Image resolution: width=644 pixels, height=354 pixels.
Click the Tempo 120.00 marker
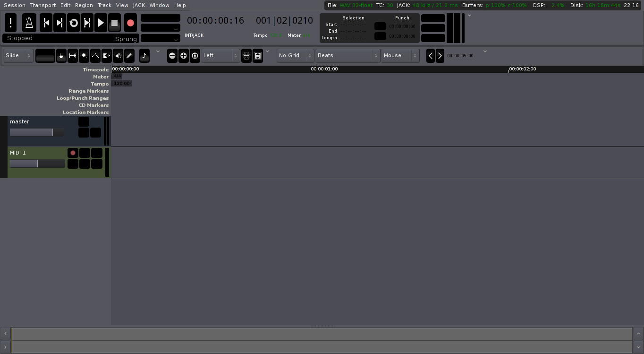(121, 84)
